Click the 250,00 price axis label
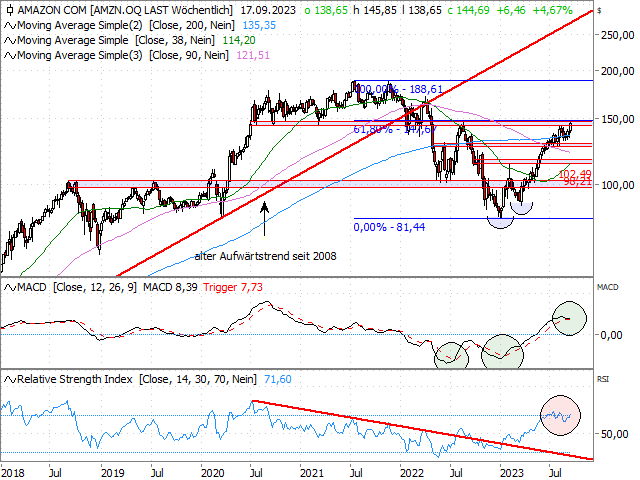640x480 pixels. pos(618,35)
